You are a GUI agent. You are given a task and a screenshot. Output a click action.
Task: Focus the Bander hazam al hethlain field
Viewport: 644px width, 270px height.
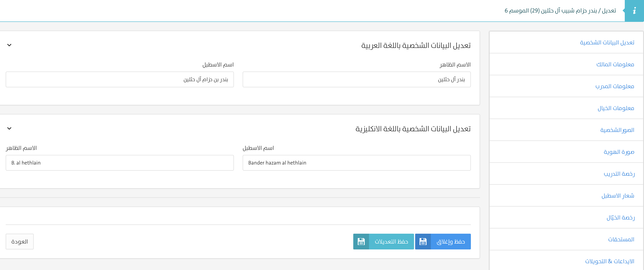tap(357, 163)
